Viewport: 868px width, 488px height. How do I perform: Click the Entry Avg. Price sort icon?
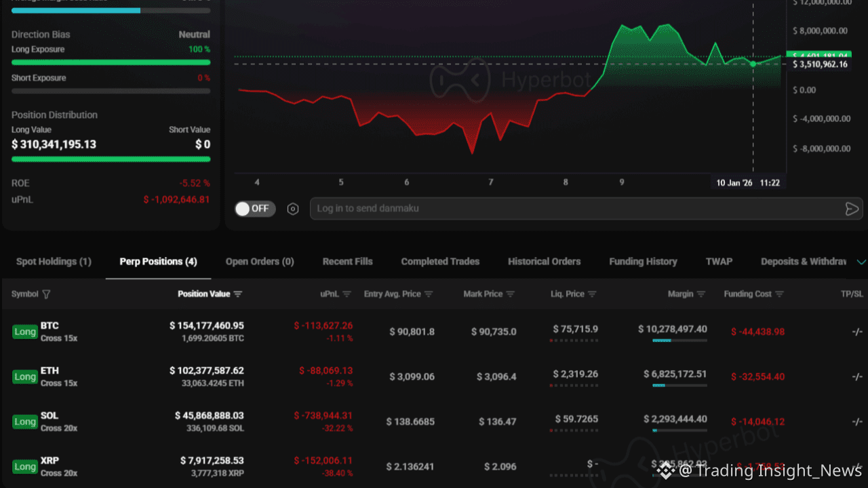click(429, 294)
